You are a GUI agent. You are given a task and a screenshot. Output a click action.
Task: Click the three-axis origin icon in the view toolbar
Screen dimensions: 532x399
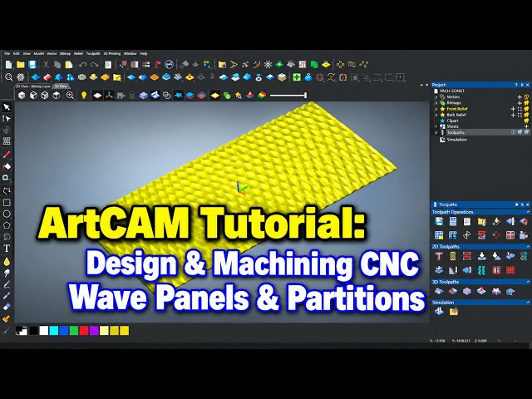tap(109, 96)
